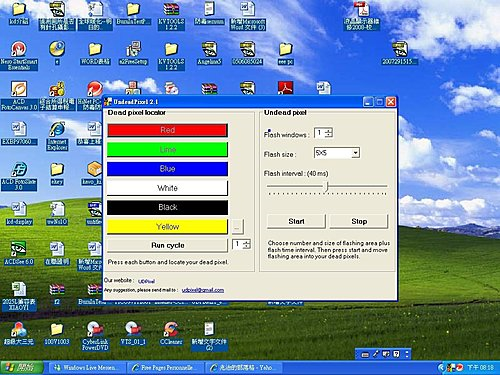Start flashing with the Start button
Viewport: 500px width, 375px height.
[x=296, y=221]
